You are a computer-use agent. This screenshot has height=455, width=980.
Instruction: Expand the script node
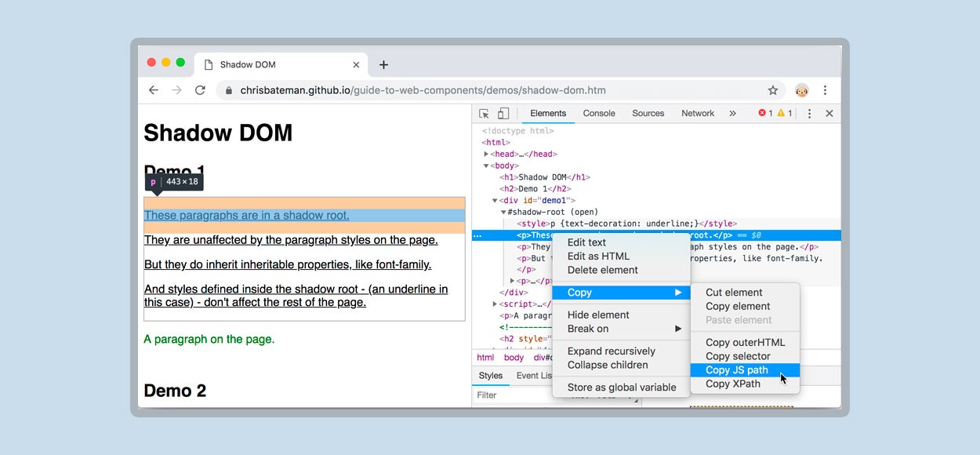pos(495,304)
